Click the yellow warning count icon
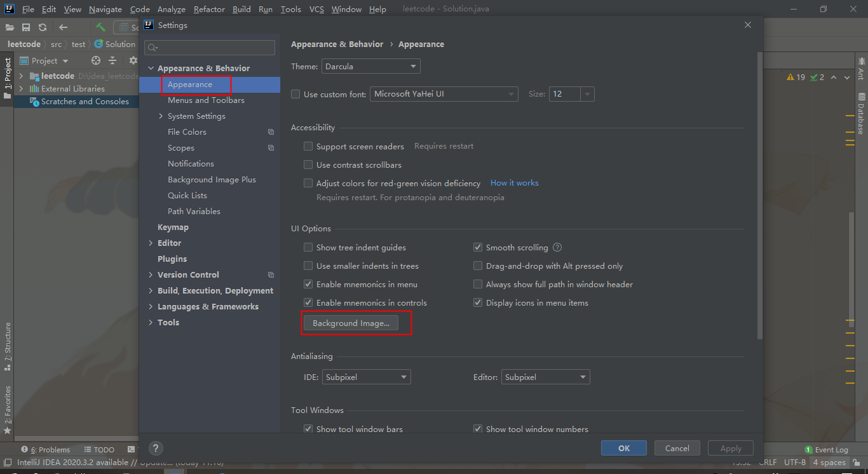 point(790,77)
